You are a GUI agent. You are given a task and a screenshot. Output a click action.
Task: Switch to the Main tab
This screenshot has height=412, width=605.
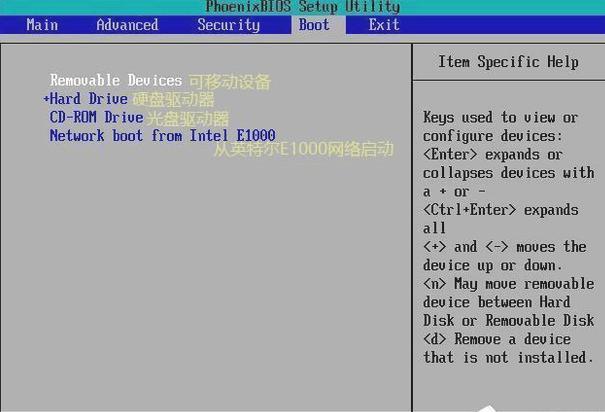[x=42, y=25]
